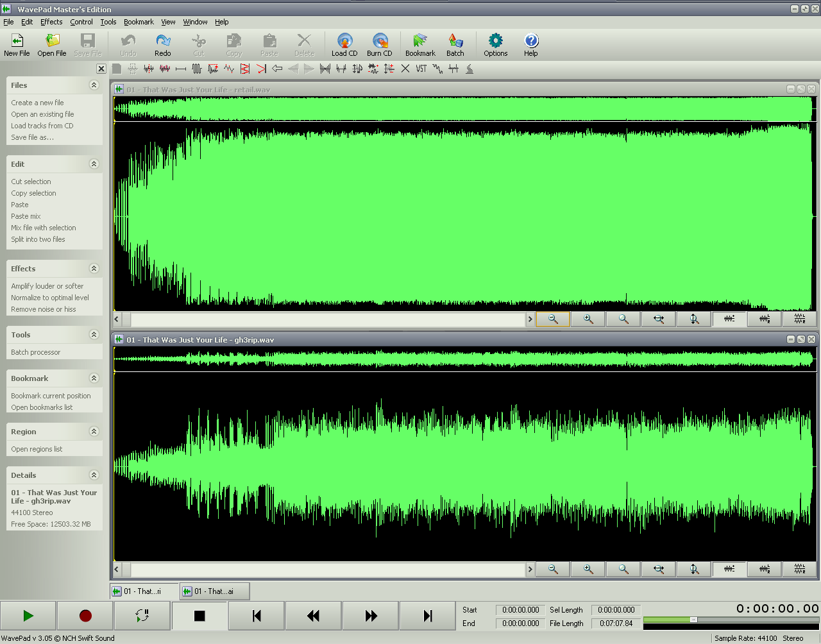Toggle separate L/R channels view in retail.wav
Screen dimensions: 821x644
[800, 319]
